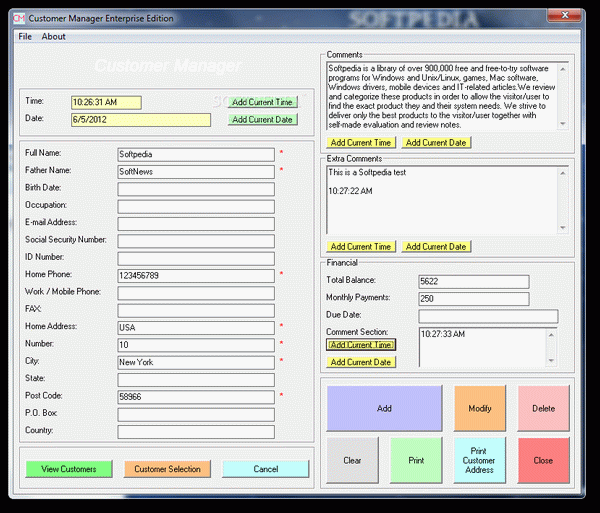Open the File menu
Image resolution: width=600 pixels, height=513 pixels.
pos(25,37)
